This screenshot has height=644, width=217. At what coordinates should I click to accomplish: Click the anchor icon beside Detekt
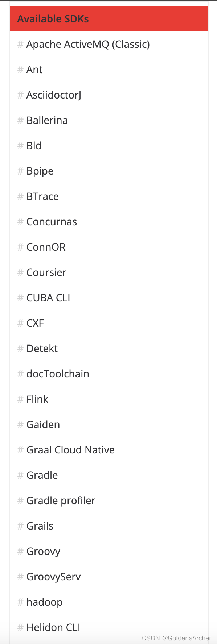coord(20,348)
